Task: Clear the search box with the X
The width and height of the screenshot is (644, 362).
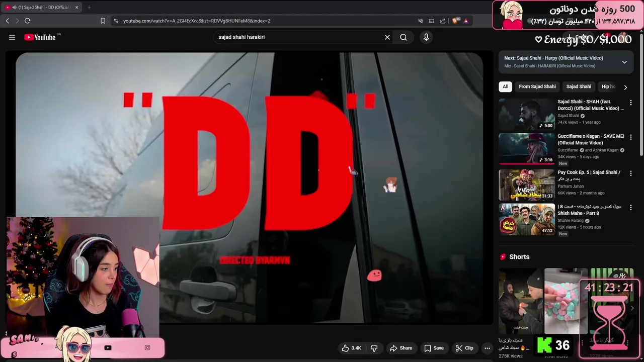Action: click(387, 37)
